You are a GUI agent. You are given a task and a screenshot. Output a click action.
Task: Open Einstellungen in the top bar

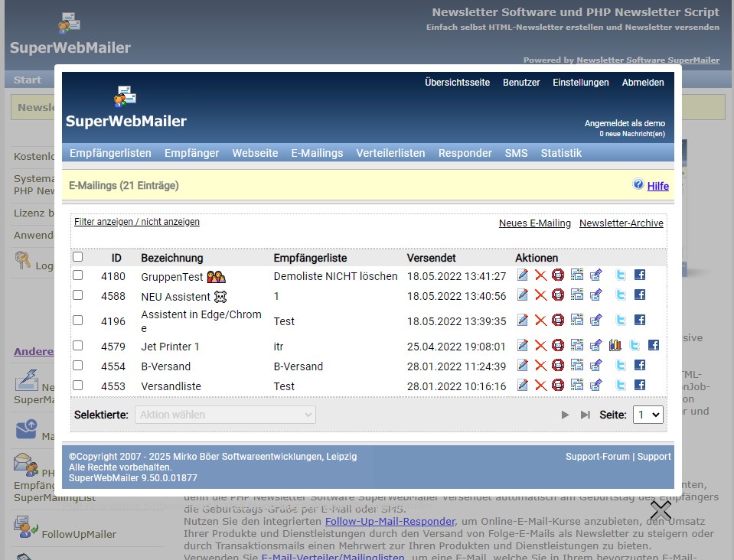[x=580, y=83]
